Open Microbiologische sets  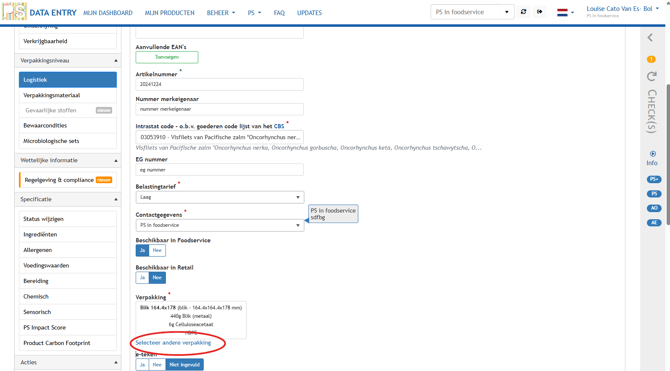(68, 141)
